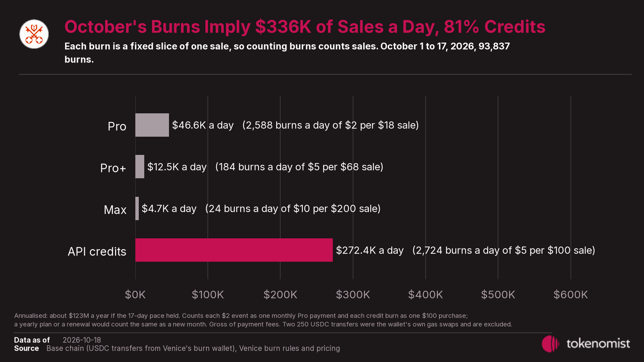Click the $0K axis tick label

point(135,294)
